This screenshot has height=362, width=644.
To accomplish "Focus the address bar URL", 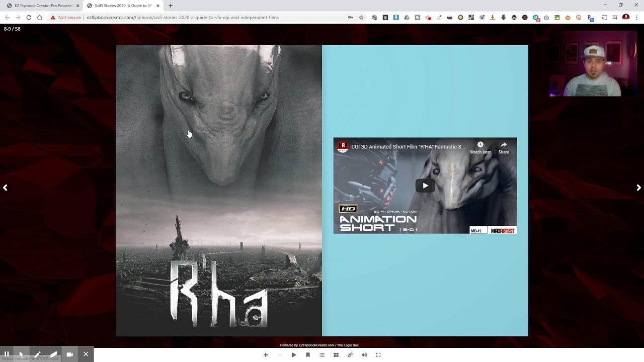I will click(183, 18).
